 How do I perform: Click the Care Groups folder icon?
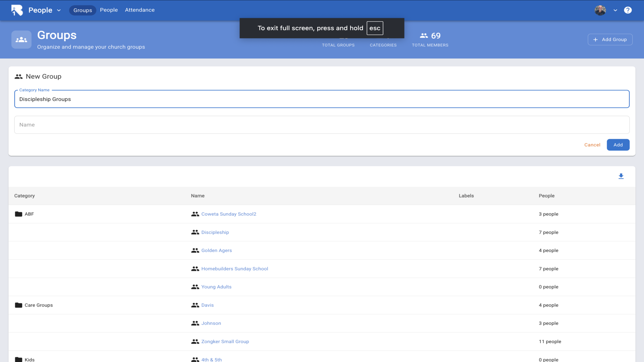(x=18, y=305)
